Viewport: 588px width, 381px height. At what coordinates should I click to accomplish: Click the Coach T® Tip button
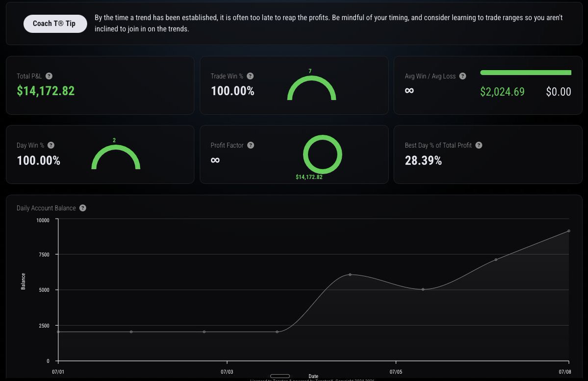pyautogui.click(x=55, y=24)
